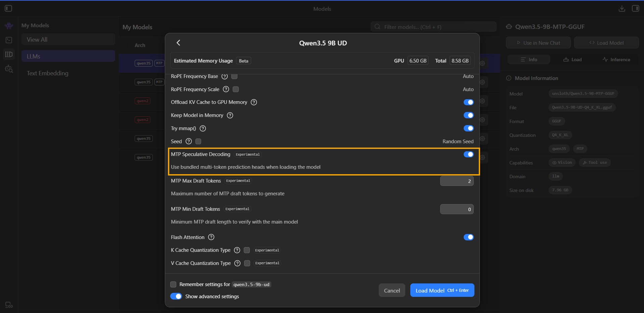Switch to the Inference tab
Screen dimensions: 644x313
click(616, 60)
